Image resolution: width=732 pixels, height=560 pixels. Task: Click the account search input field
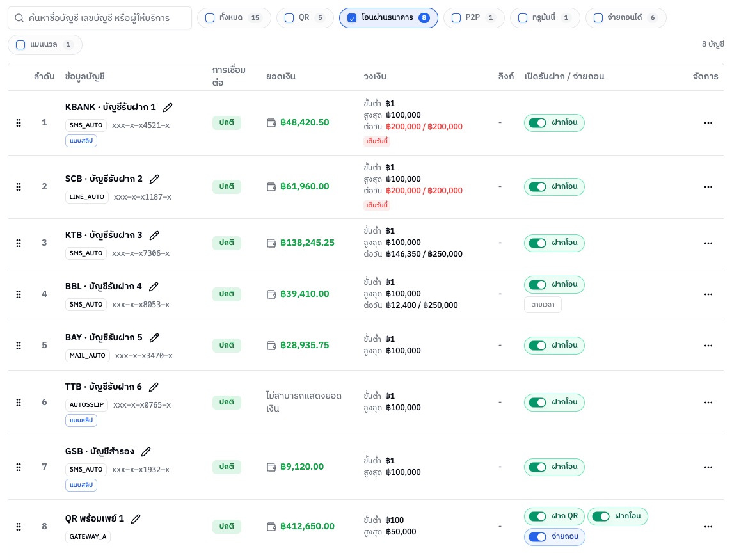coord(100,18)
